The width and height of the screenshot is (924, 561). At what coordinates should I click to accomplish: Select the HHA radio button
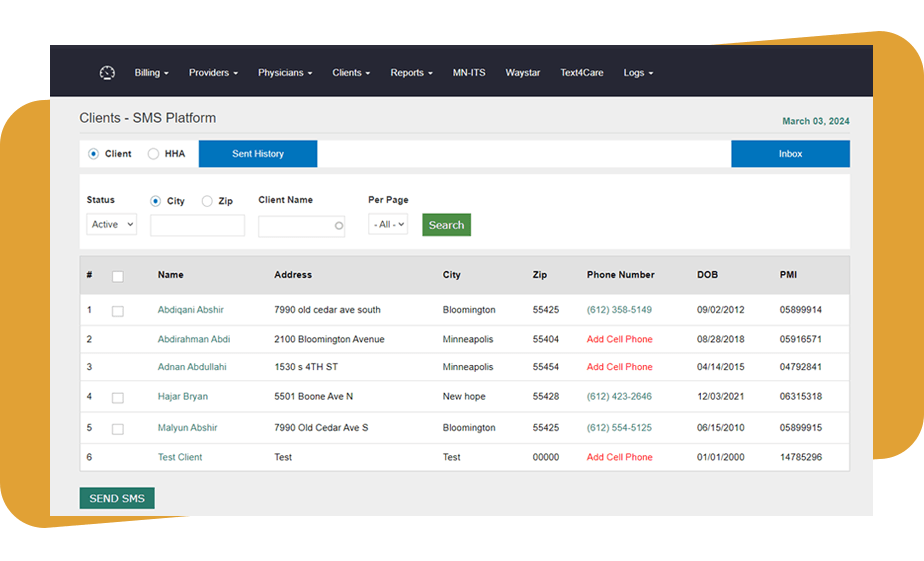153,154
